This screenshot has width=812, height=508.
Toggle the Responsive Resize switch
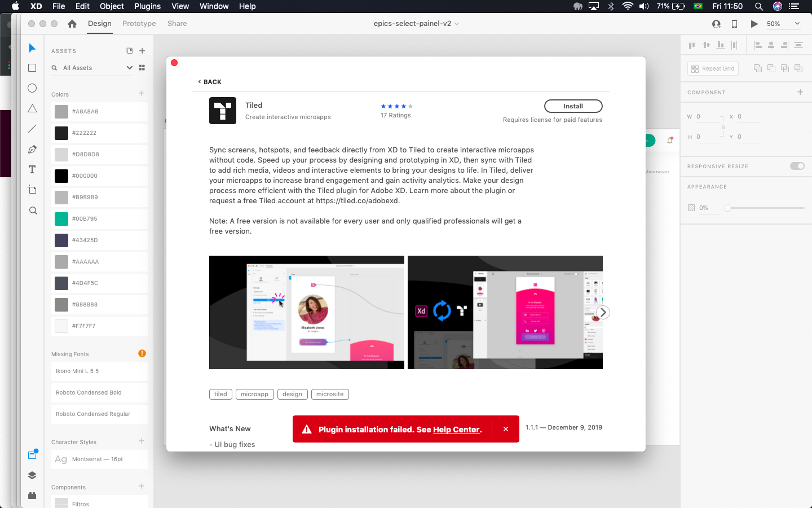pyautogui.click(x=797, y=166)
